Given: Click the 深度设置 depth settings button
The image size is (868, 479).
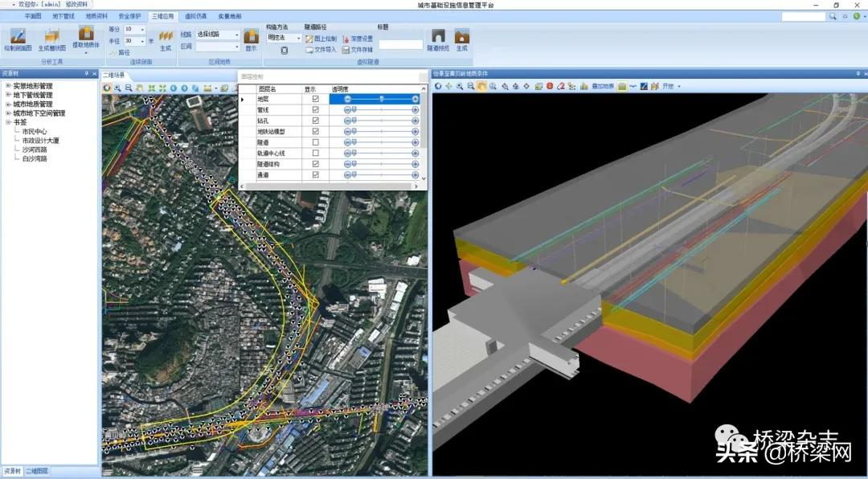Looking at the screenshot, I should (358, 39).
